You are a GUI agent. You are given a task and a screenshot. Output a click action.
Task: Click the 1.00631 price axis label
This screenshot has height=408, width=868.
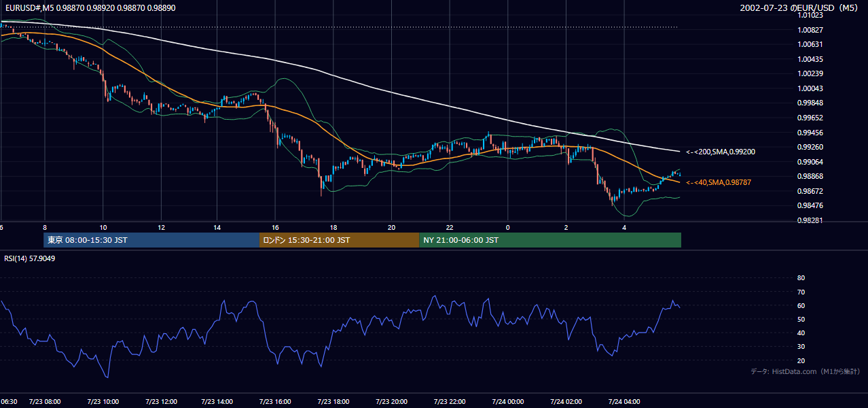pyautogui.click(x=810, y=44)
